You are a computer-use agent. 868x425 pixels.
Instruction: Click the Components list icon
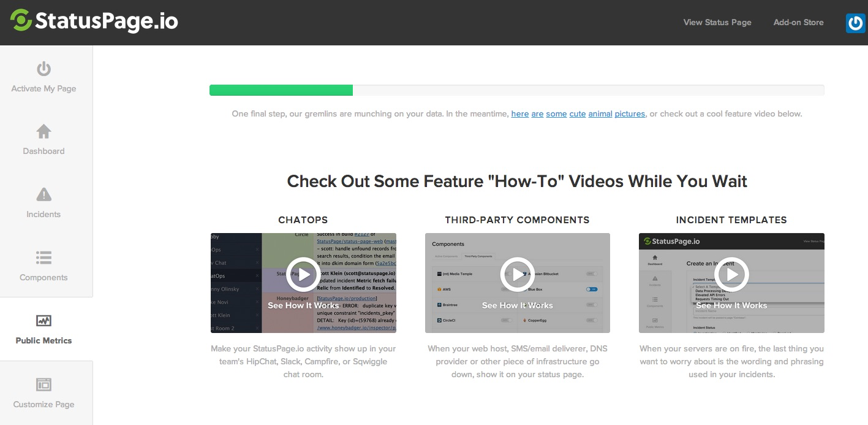[x=43, y=258]
